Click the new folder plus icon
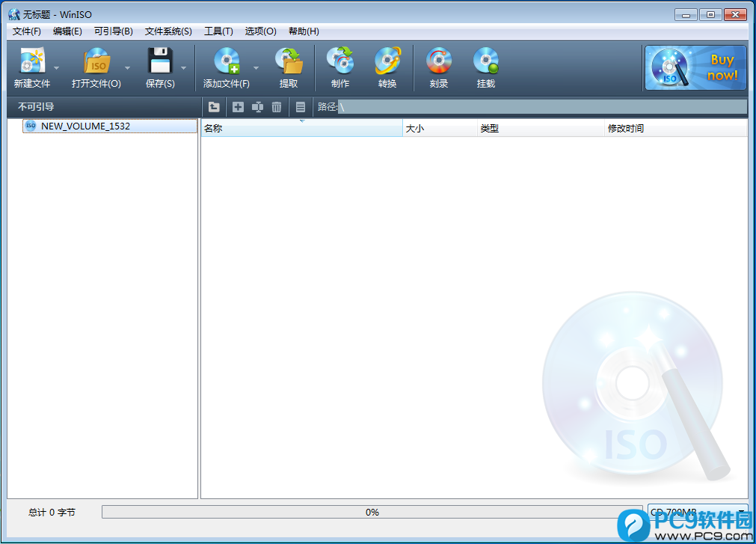 pyautogui.click(x=238, y=107)
